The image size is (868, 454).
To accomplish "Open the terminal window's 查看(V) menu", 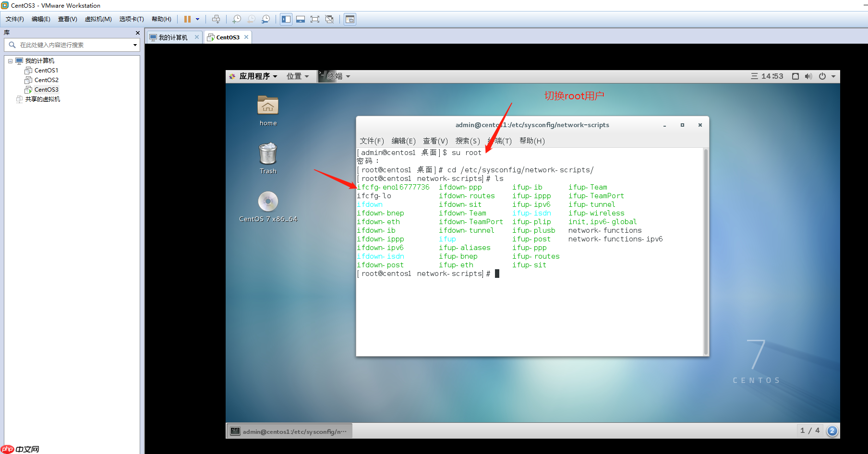I will pos(435,141).
